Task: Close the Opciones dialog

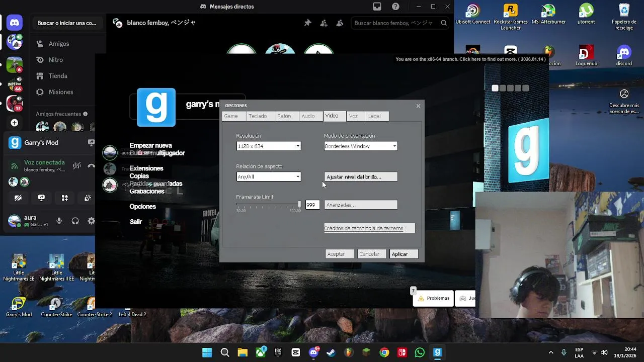Action: click(418, 106)
